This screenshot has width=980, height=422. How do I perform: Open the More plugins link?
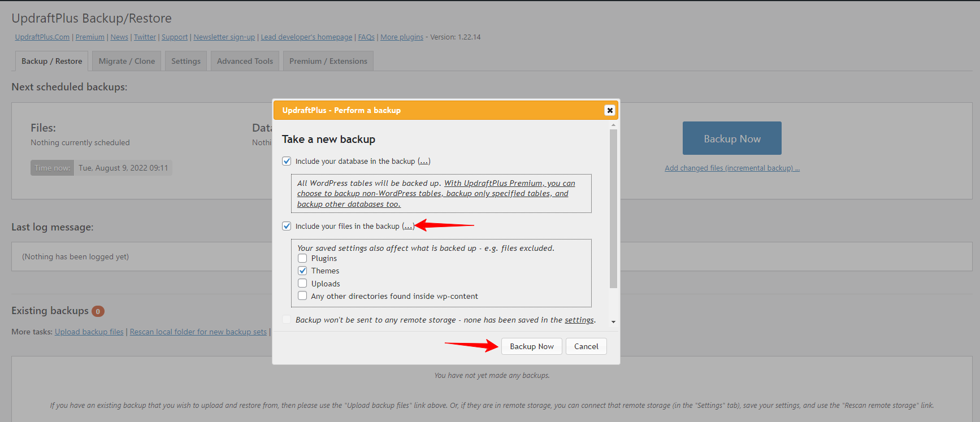[402, 37]
